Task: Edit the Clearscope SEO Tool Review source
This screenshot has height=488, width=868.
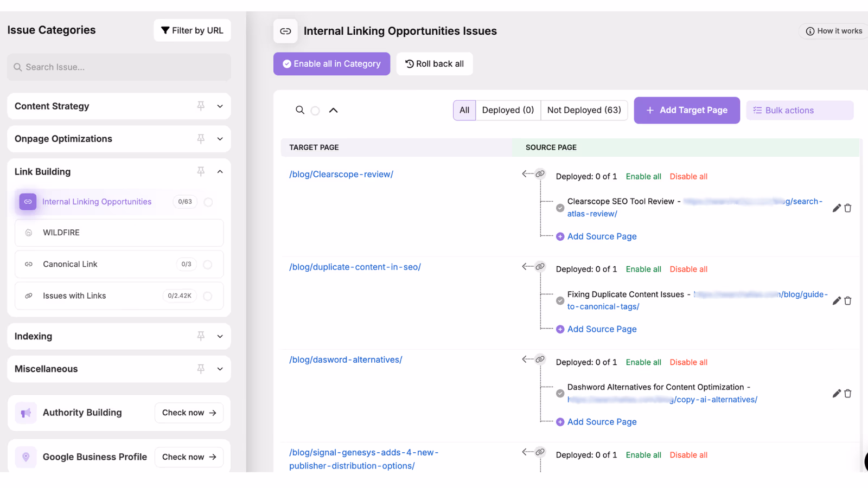Action: (x=837, y=208)
